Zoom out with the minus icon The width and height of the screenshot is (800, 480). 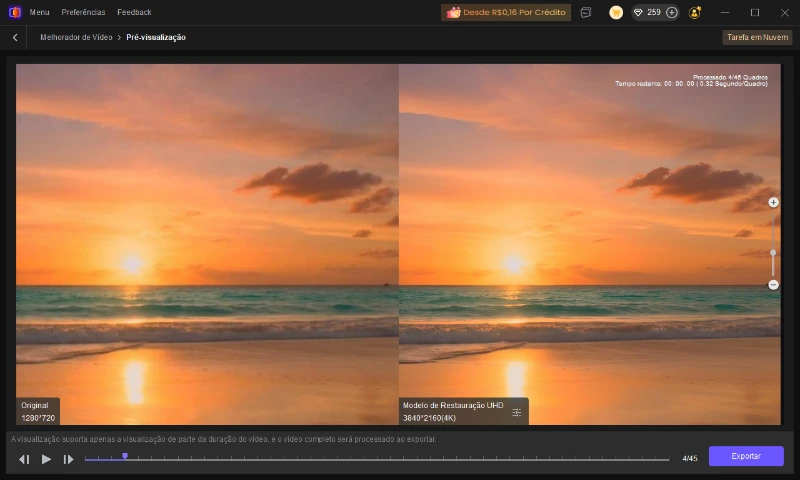tap(773, 285)
